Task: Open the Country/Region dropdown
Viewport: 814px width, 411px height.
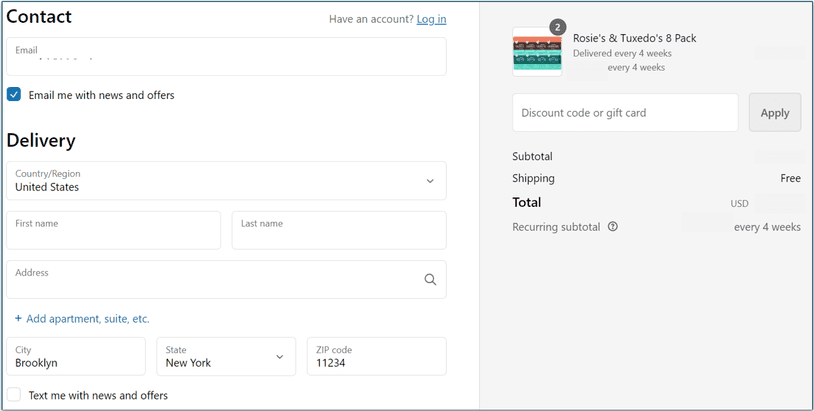Action: 226,181
